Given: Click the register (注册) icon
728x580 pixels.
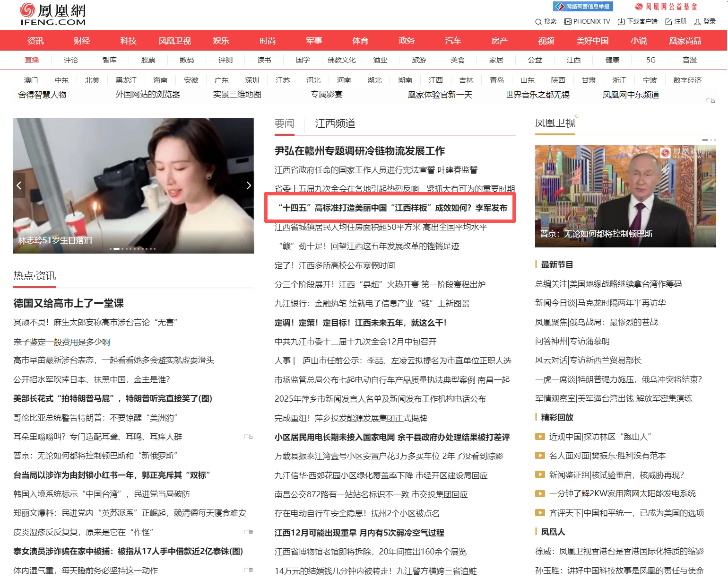Looking at the screenshot, I should (x=668, y=22).
